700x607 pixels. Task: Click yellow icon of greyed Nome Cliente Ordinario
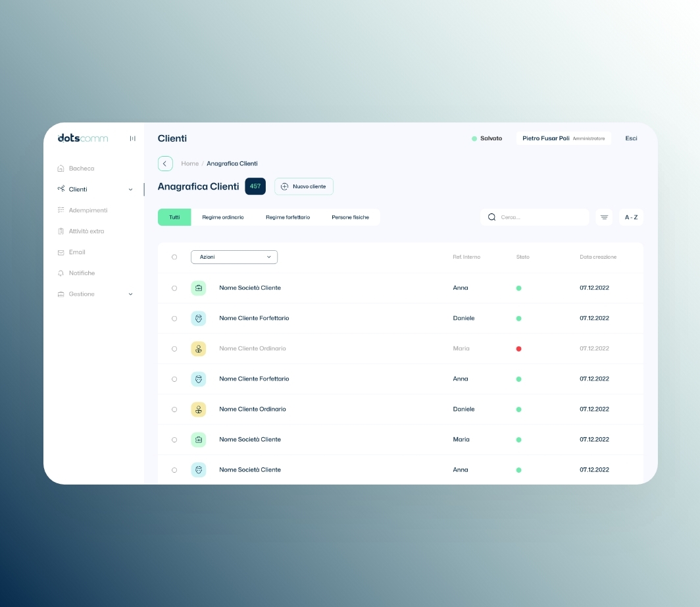pyautogui.click(x=198, y=349)
